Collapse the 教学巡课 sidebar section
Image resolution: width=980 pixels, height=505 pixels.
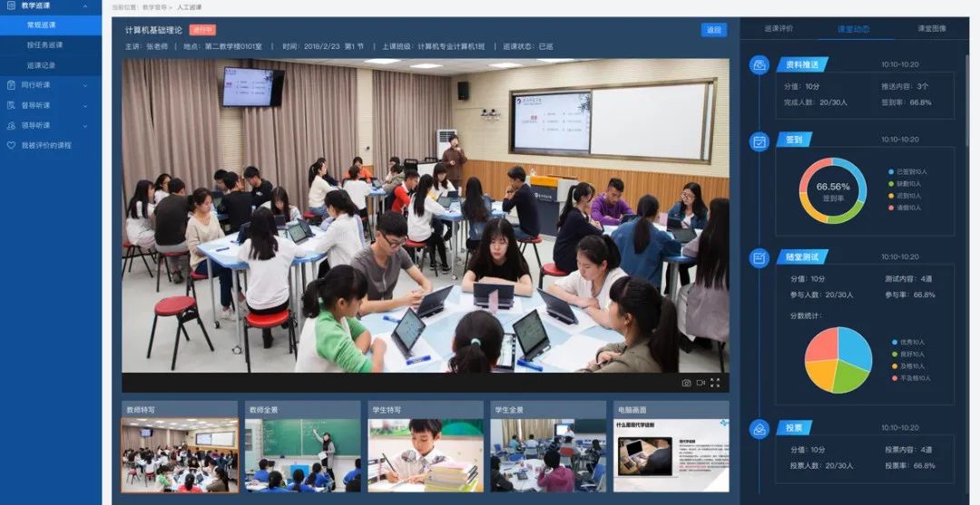(x=85, y=6)
